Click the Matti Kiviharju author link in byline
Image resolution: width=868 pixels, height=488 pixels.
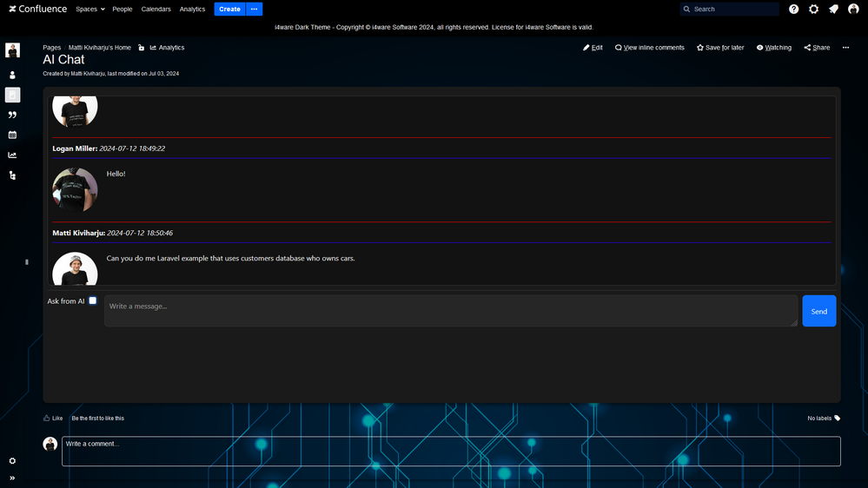(88, 74)
